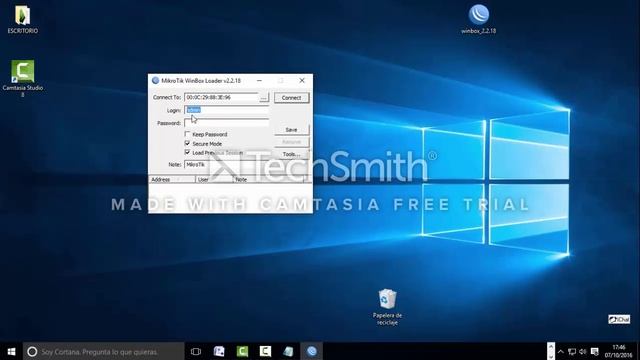Open the browse button next to Connect To
This screenshot has width=640, height=360.
pos(264,98)
